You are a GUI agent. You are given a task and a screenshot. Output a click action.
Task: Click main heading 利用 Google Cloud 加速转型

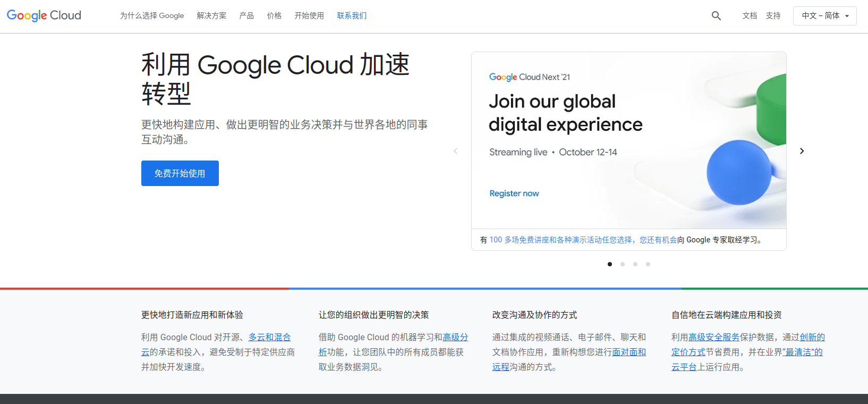point(276,79)
